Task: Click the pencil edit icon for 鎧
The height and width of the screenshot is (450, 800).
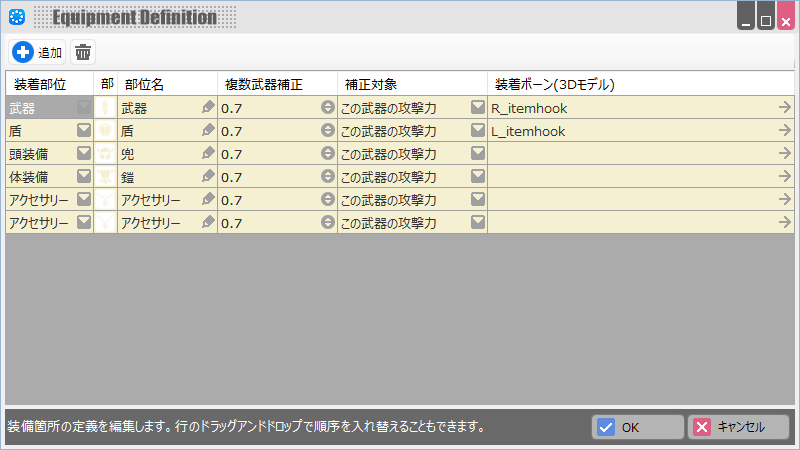Action: [208, 177]
